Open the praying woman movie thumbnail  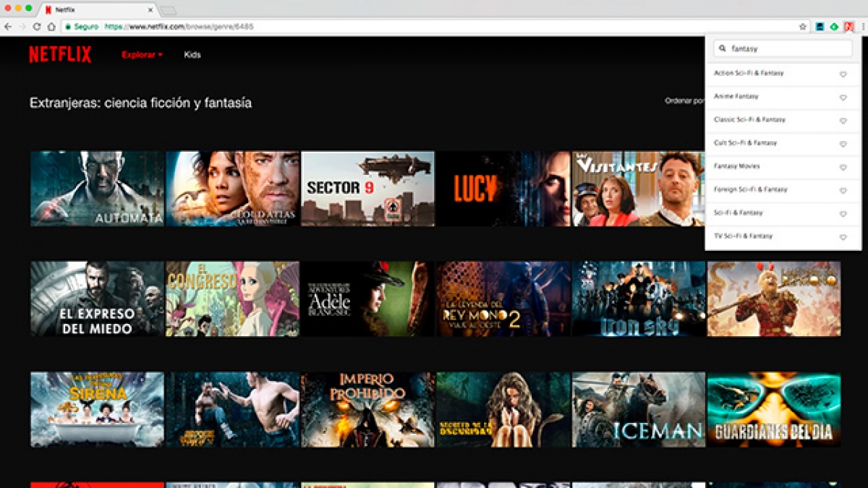pyautogui.click(x=503, y=410)
